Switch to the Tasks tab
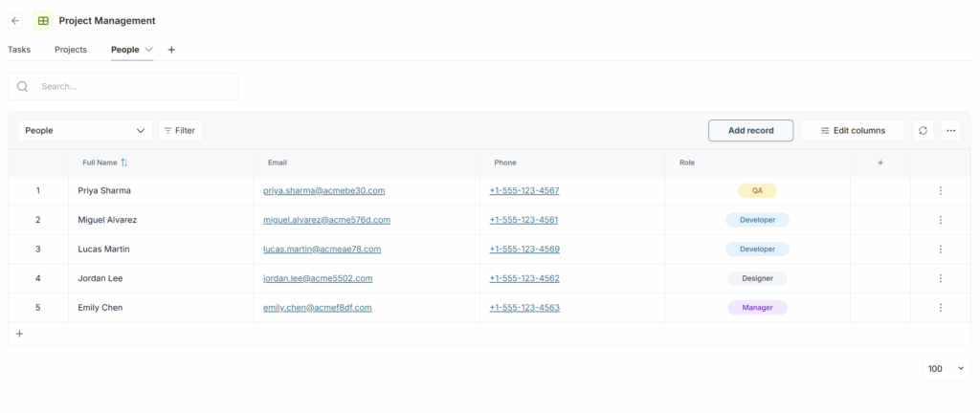 [x=19, y=50]
